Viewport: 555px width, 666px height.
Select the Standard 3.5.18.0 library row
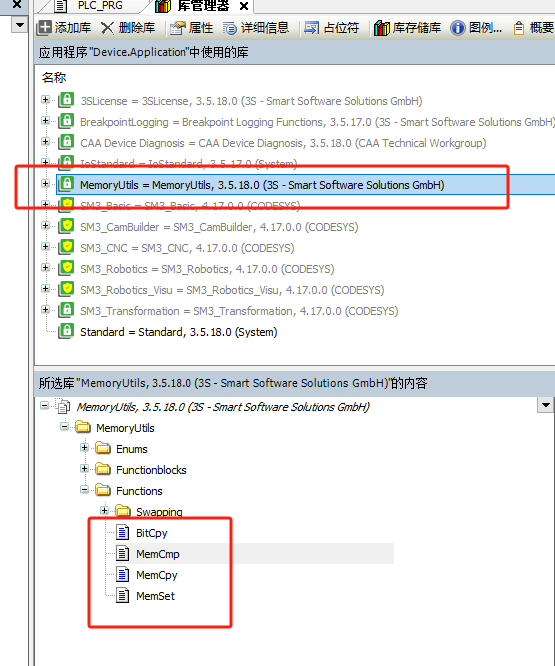[x=179, y=332]
